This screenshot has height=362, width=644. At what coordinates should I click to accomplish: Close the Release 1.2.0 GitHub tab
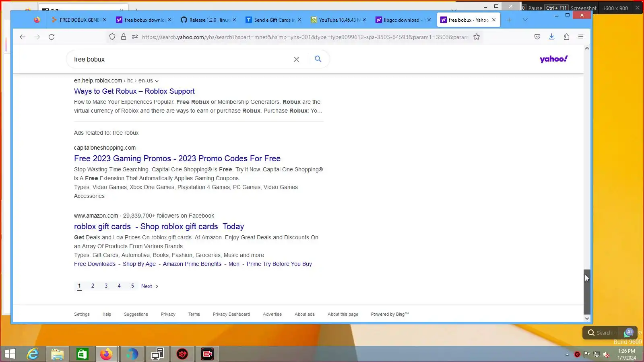[234, 20]
